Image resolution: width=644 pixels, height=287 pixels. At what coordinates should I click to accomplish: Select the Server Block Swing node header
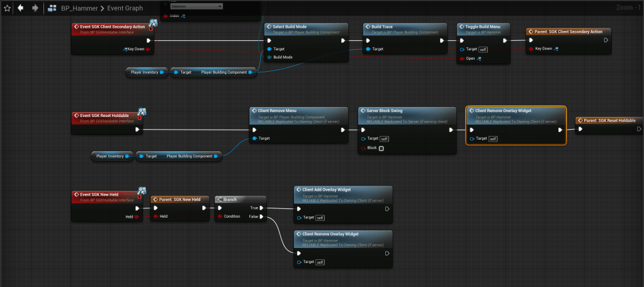(x=407, y=116)
